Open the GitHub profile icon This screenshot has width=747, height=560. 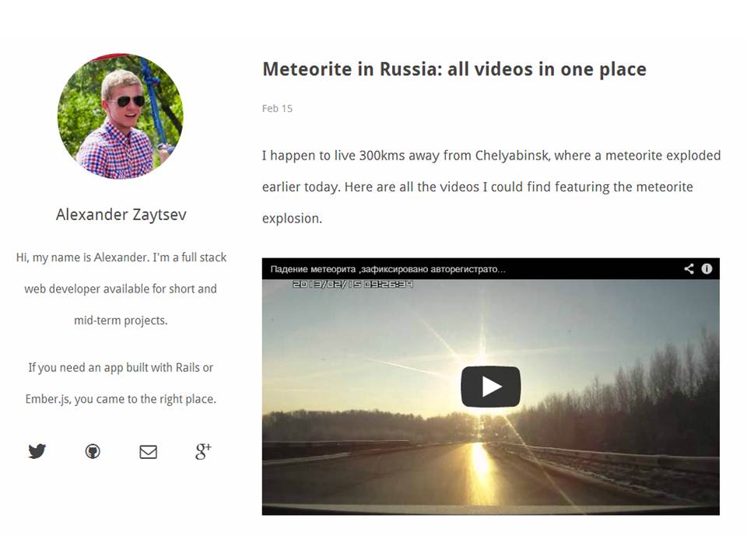[93, 451]
